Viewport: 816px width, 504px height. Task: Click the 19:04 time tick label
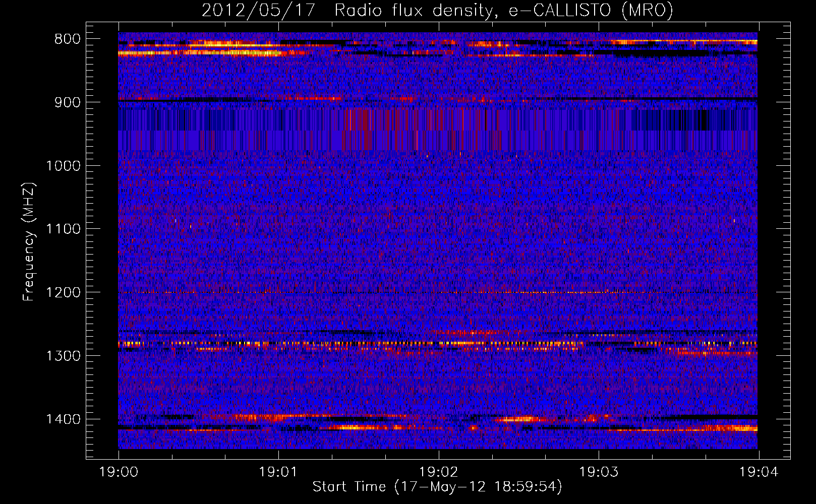759,472
